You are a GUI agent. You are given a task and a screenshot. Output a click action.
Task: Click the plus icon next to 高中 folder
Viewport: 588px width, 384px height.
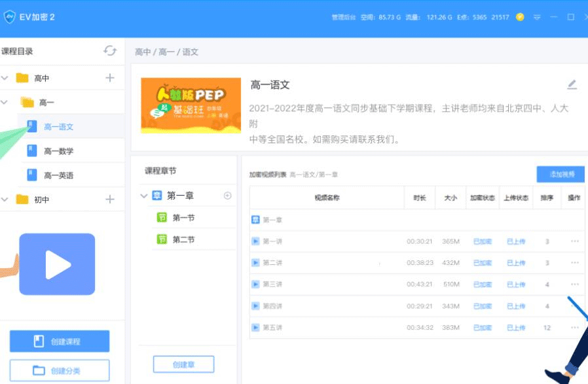(109, 78)
